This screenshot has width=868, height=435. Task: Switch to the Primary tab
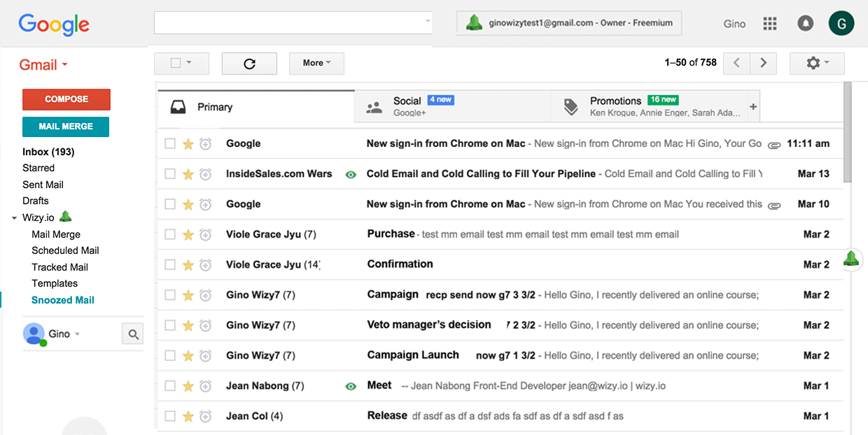click(256, 107)
